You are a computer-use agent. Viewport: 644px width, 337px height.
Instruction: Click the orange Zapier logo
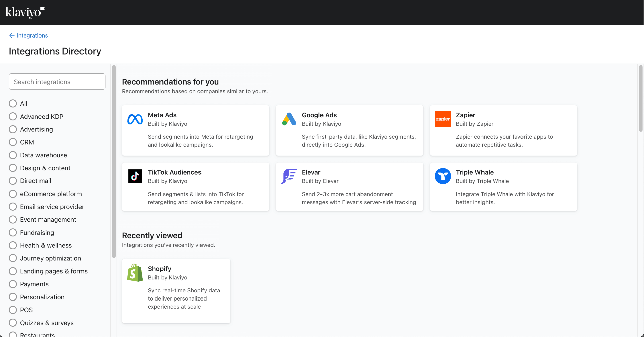(443, 119)
